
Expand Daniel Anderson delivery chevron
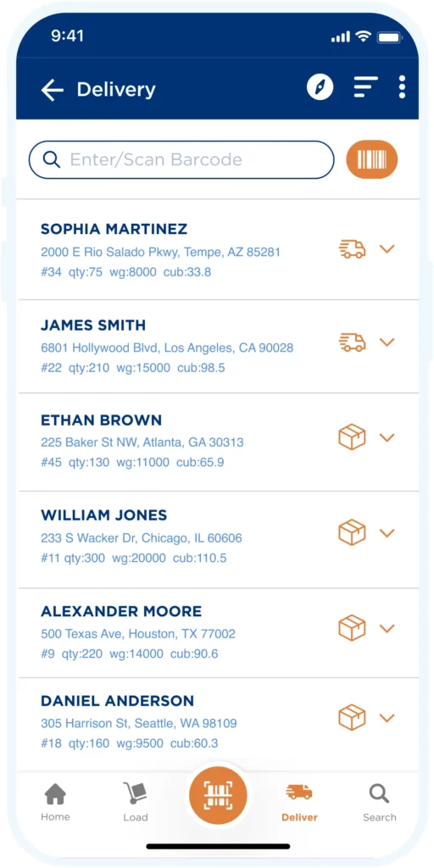387,717
